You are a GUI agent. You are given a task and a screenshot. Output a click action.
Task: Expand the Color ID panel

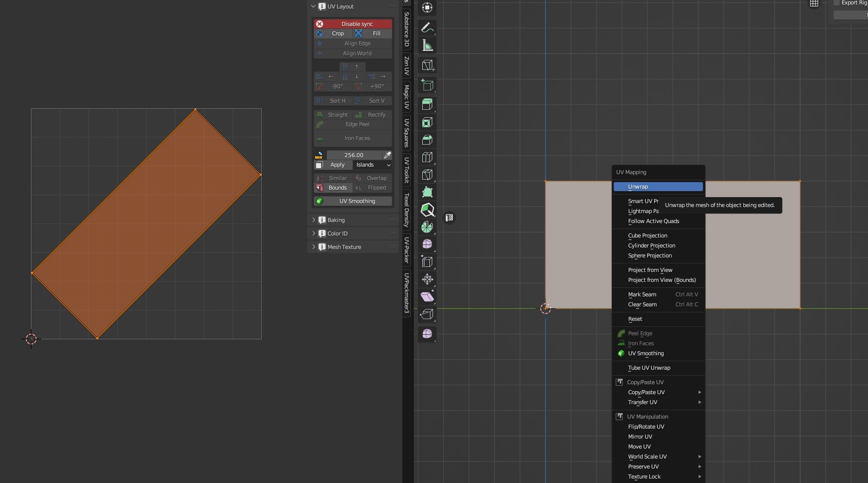click(x=314, y=234)
